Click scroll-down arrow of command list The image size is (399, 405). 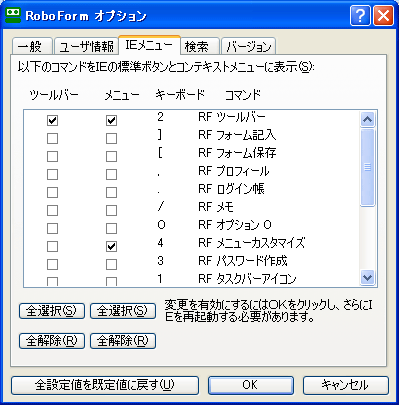tap(368, 278)
